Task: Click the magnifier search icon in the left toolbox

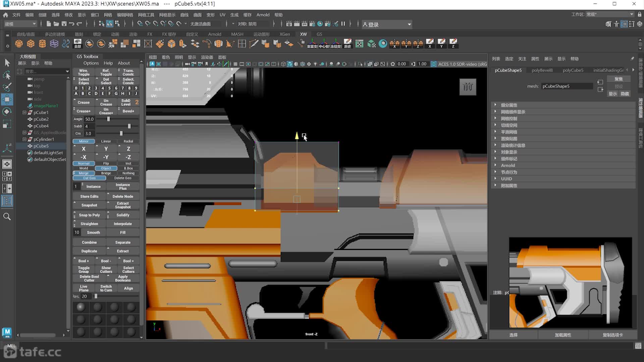Action: pyautogui.click(x=7, y=217)
